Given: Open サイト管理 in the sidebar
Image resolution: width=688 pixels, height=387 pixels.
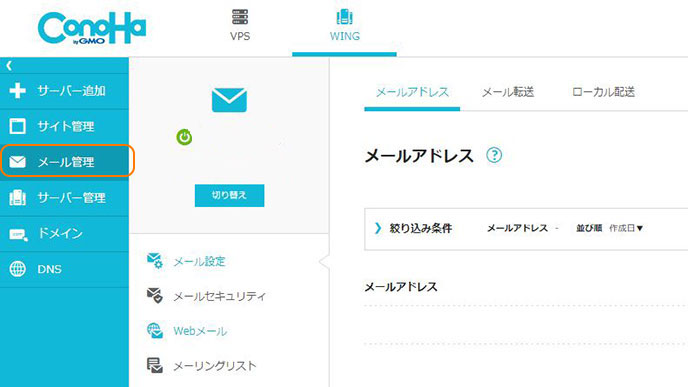Looking at the screenshot, I should (x=64, y=127).
